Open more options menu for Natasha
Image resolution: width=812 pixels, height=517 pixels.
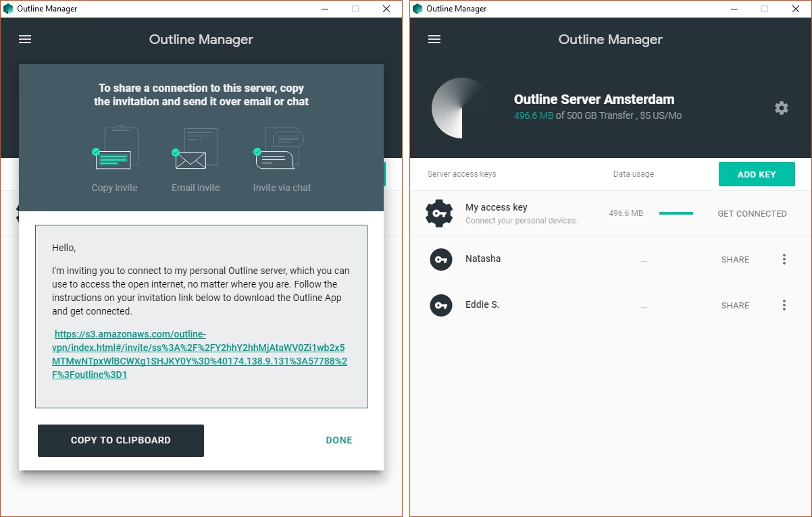coord(784,259)
